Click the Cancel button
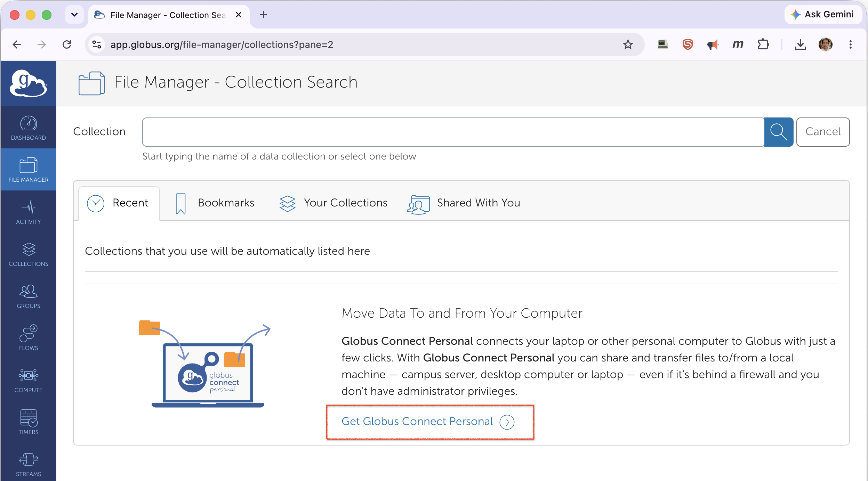The height and width of the screenshot is (481, 868). [x=823, y=132]
